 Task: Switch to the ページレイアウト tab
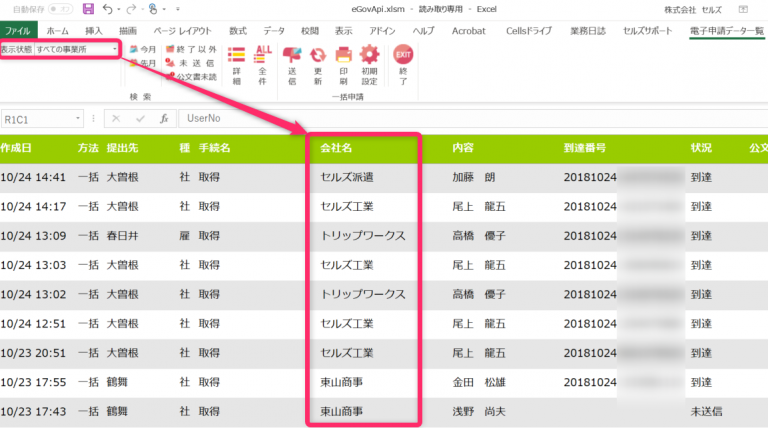[x=183, y=31]
